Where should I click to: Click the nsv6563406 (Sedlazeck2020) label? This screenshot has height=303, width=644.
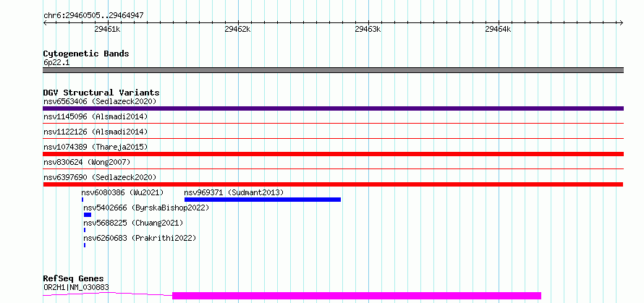100,101
